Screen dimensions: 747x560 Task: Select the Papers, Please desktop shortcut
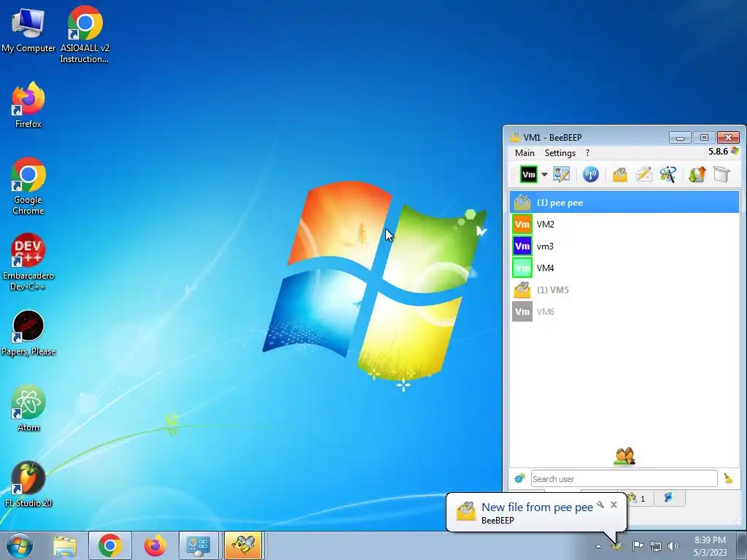(x=28, y=332)
